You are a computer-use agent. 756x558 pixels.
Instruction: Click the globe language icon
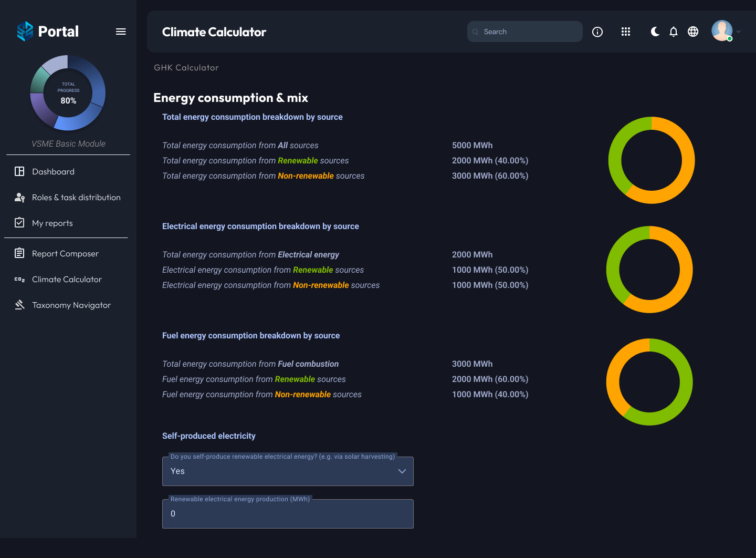(693, 32)
